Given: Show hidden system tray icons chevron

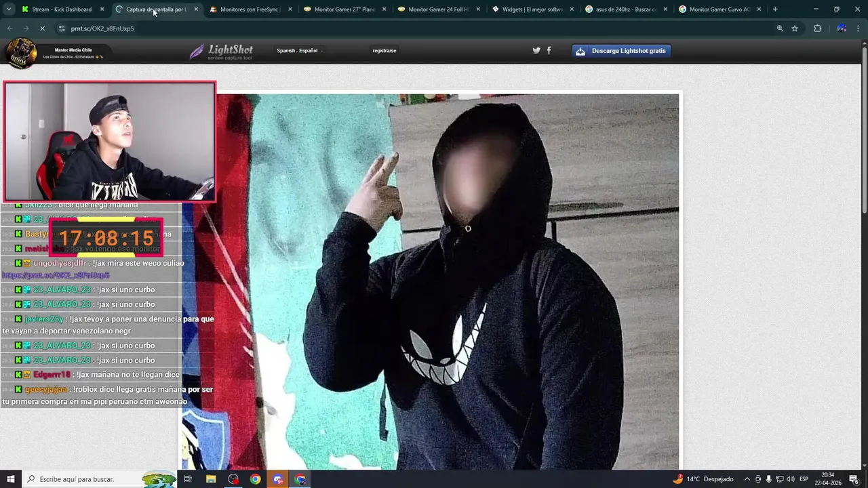Looking at the screenshot, I should pos(747,479).
